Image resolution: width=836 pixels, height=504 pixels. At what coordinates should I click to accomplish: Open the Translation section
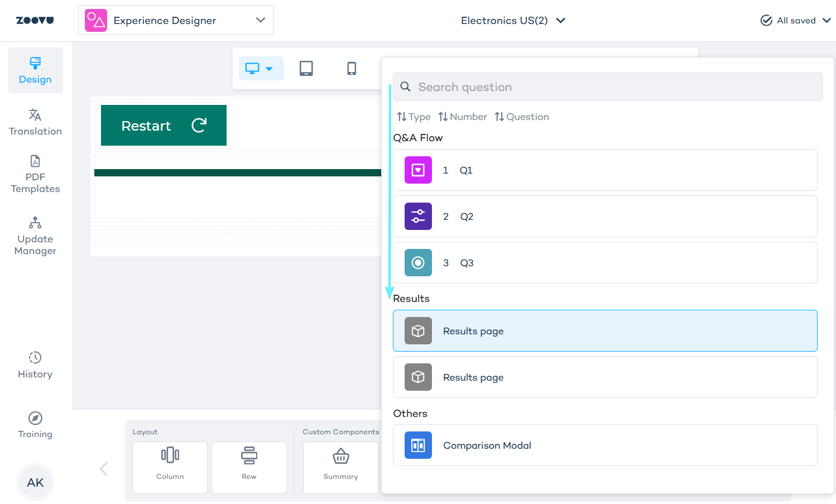[35, 122]
